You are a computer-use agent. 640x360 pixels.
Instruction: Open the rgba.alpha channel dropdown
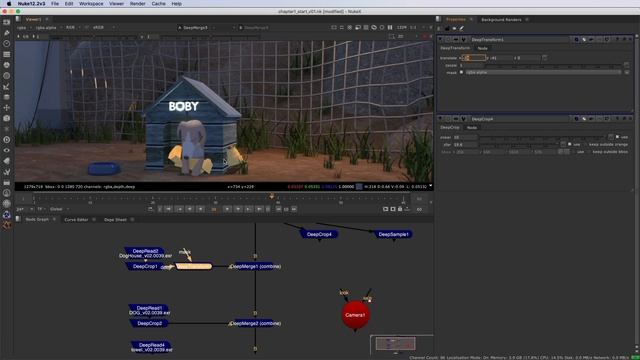point(49,28)
